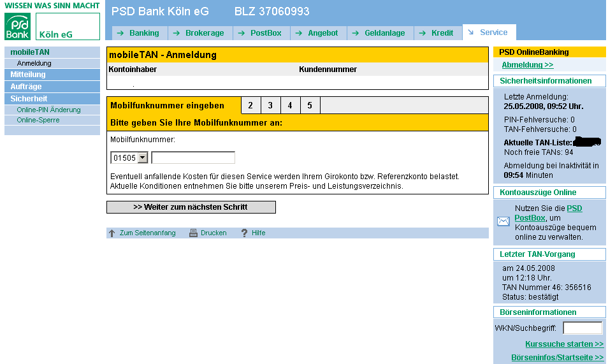Click the Mobilfunknummer text field
Image resolution: width=608 pixels, height=364 pixels.
[193, 157]
